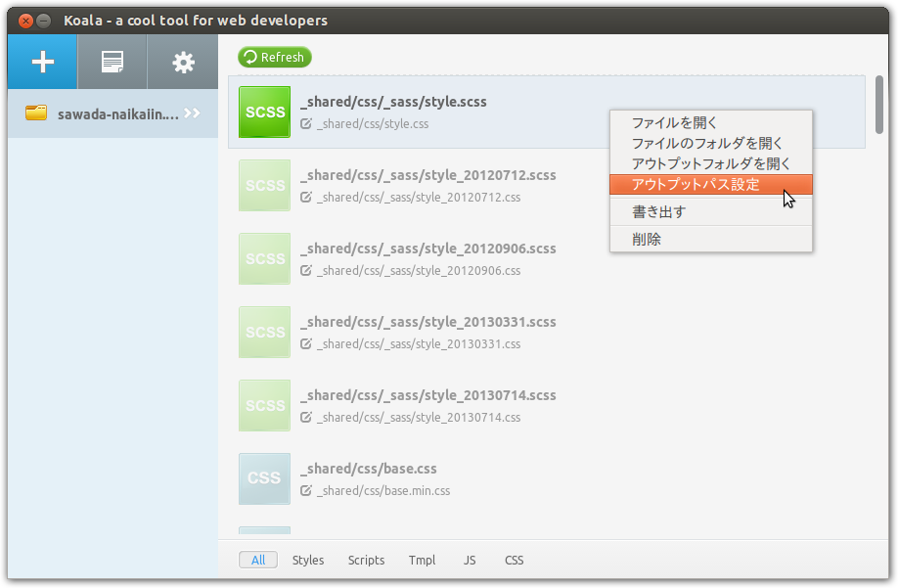Choose ファイルのフォルダを開く menu entry
This screenshot has width=898, height=588.
(711, 143)
